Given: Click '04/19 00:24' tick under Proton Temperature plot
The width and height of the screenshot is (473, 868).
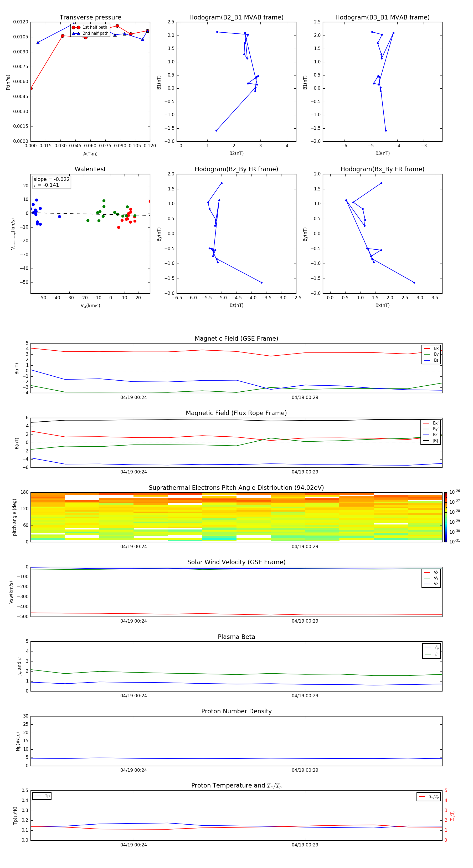Looking at the screenshot, I should click(134, 845).
